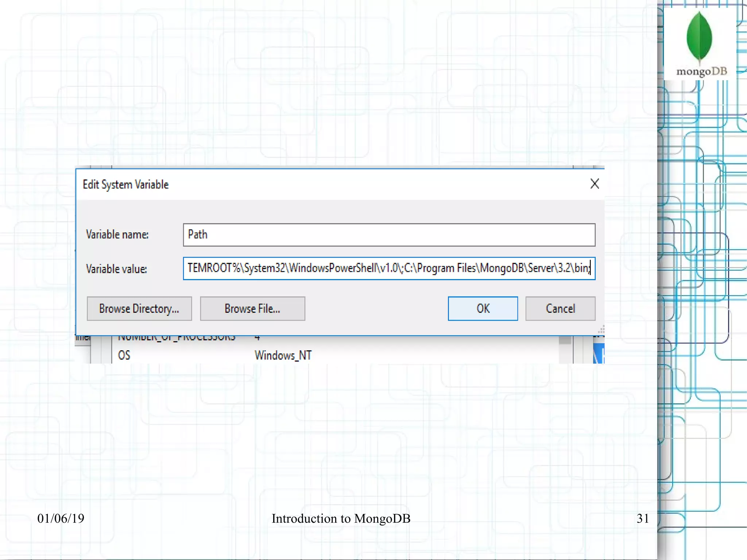Click the MongoDB leaf logo
747x560 pixels.
(699, 36)
